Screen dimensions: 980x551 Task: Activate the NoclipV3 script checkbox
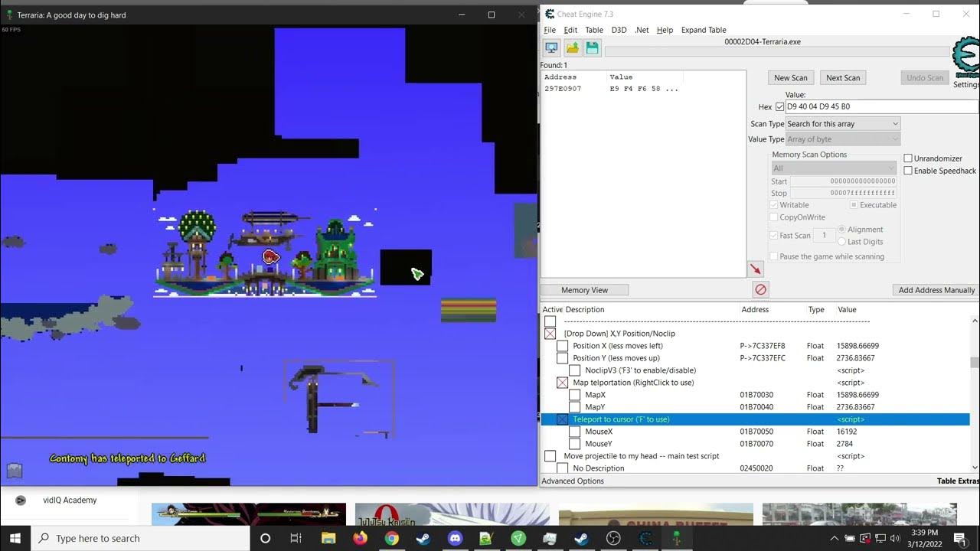click(574, 370)
